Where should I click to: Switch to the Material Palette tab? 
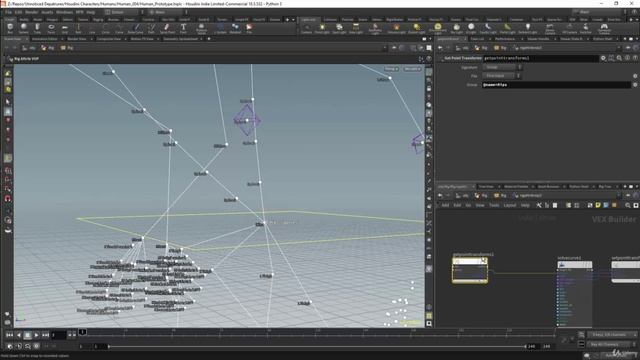tap(516, 187)
